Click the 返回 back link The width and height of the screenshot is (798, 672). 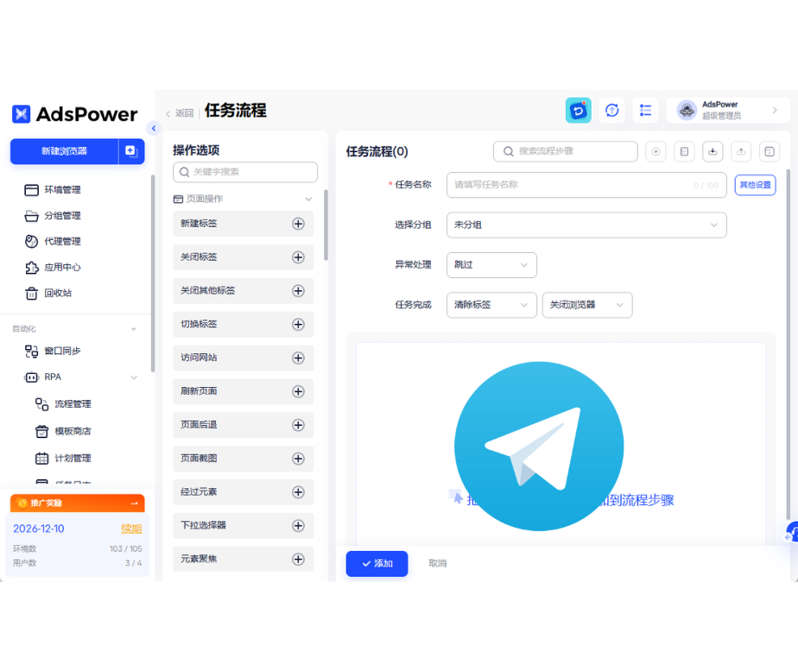point(180,113)
